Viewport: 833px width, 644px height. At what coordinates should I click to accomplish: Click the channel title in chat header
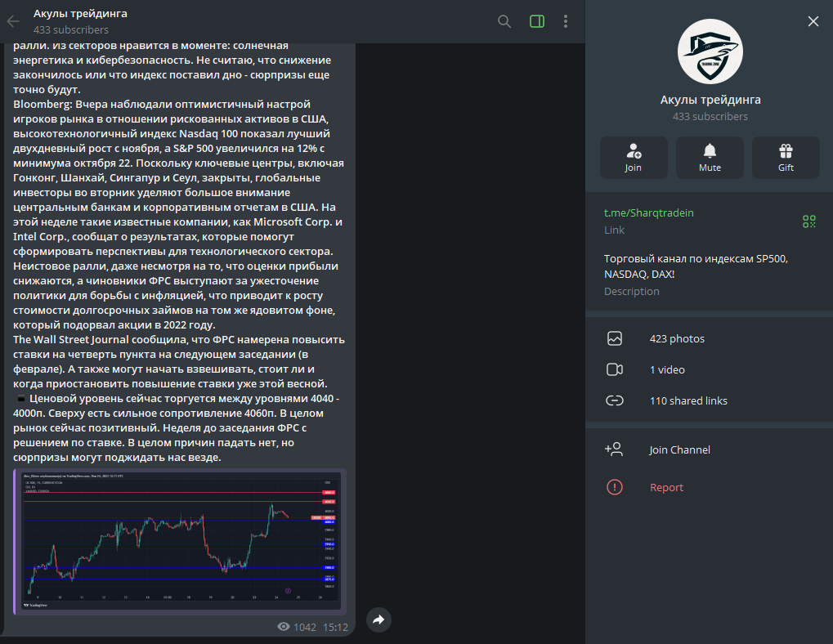pyautogui.click(x=80, y=13)
